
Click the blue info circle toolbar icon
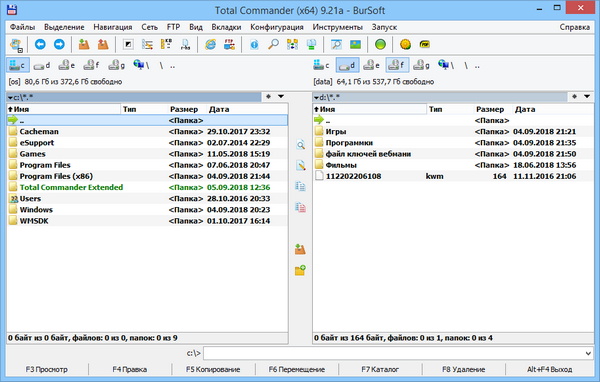(254, 44)
